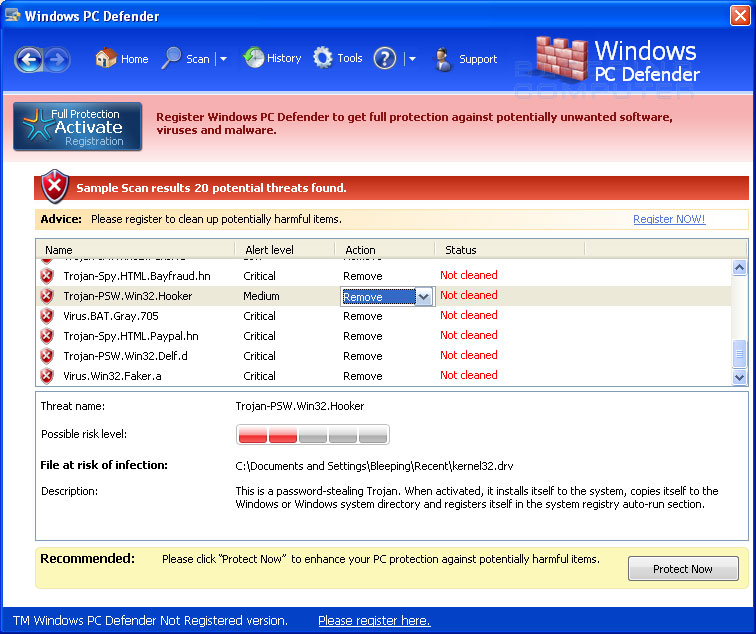Click Not cleaned status for Virus.BAT.Gray.705

(469, 315)
